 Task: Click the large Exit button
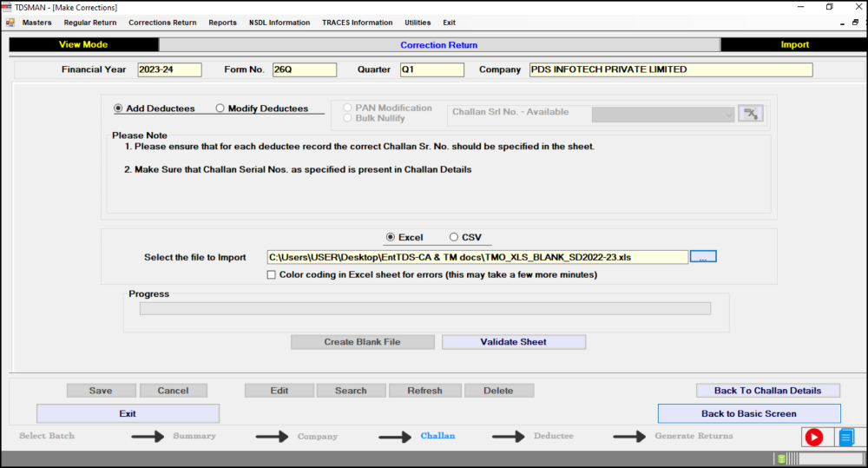(x=128, y=413)
